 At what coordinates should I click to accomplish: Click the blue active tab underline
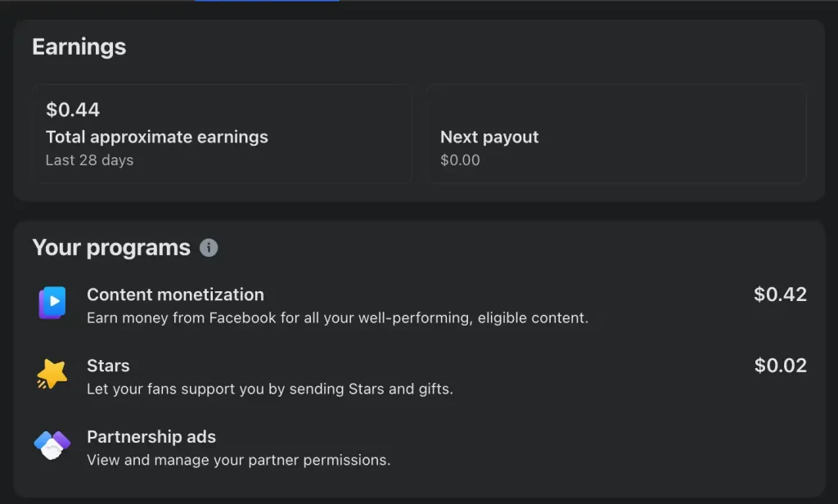click(267, 1)
